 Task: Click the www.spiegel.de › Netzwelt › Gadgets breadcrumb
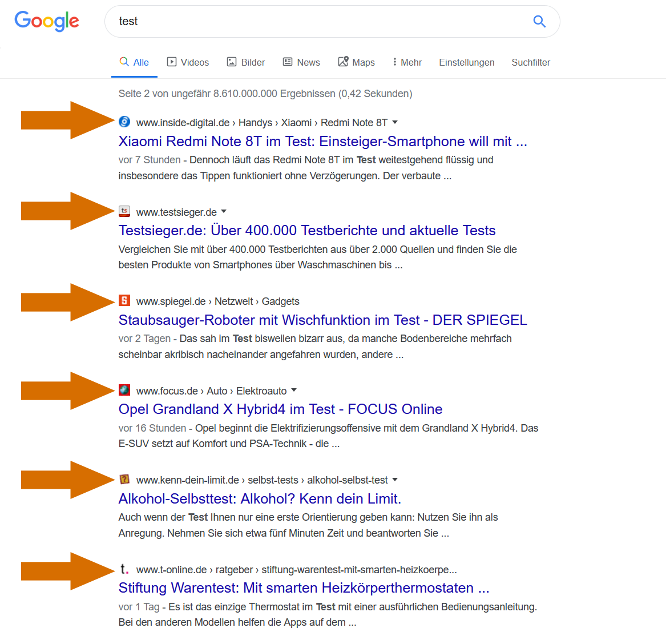click(217, 301)
